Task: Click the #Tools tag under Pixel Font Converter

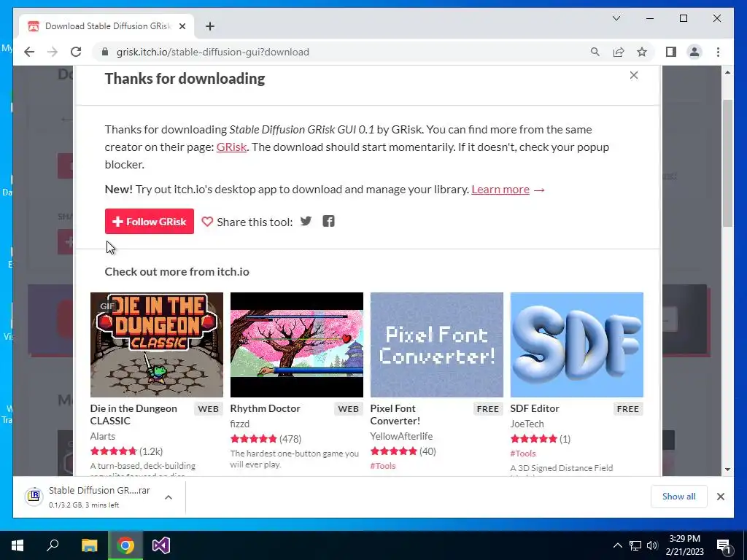Action: pos(383,466)
